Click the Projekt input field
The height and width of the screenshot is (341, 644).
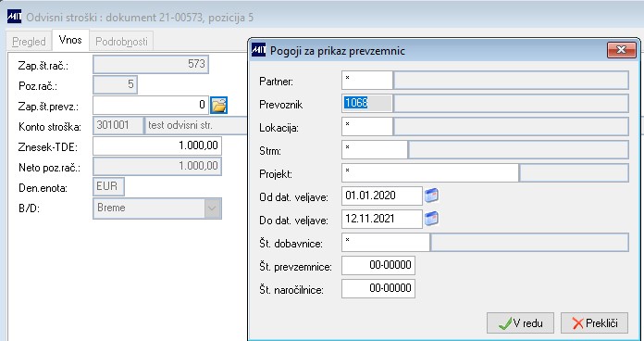(x=430, y=172)
